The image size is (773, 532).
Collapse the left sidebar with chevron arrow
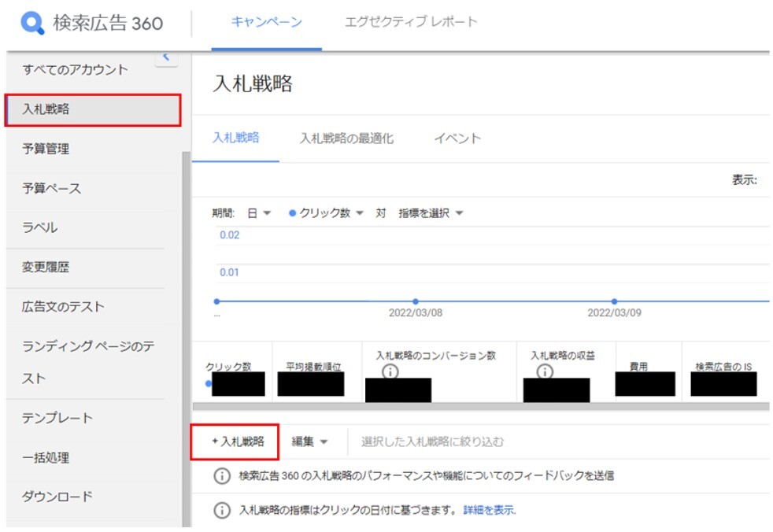(166, 57)
